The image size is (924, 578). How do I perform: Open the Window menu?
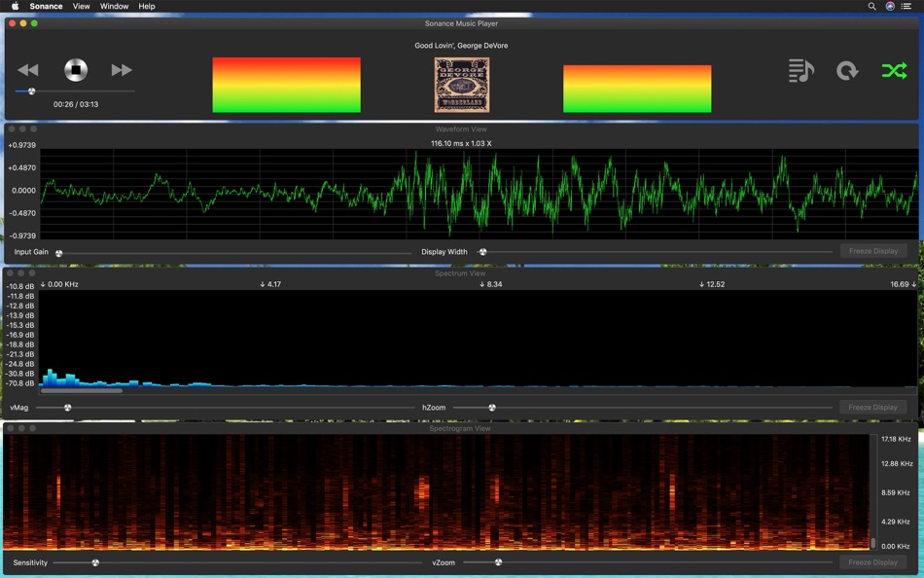pyautogui.click(x=115, y=6)
